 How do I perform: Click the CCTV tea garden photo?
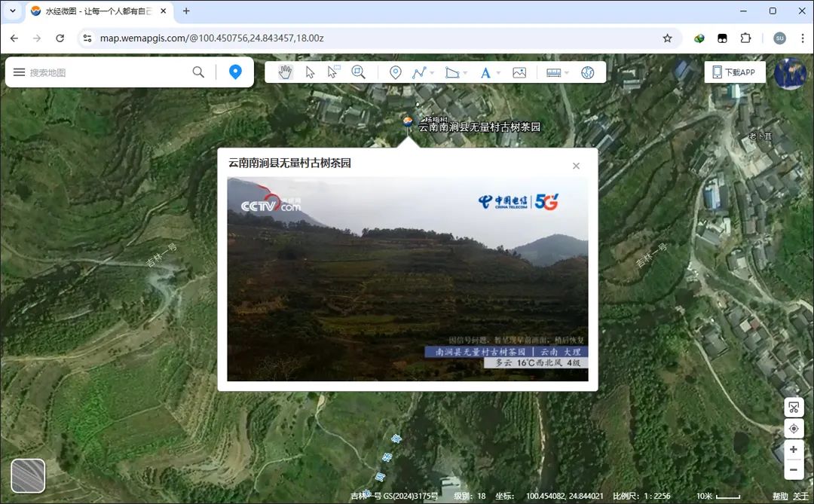tap(408, 279)
